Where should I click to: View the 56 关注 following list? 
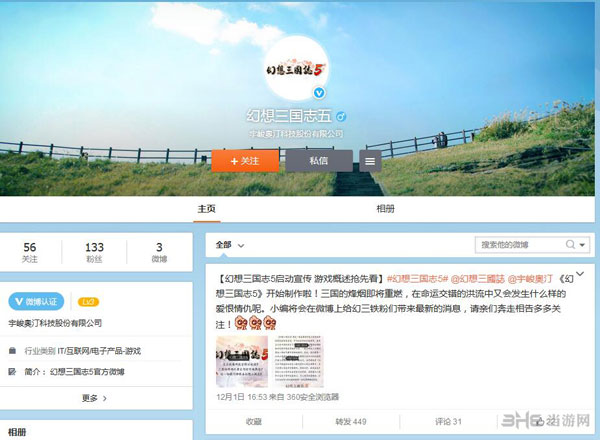point(30,253)
